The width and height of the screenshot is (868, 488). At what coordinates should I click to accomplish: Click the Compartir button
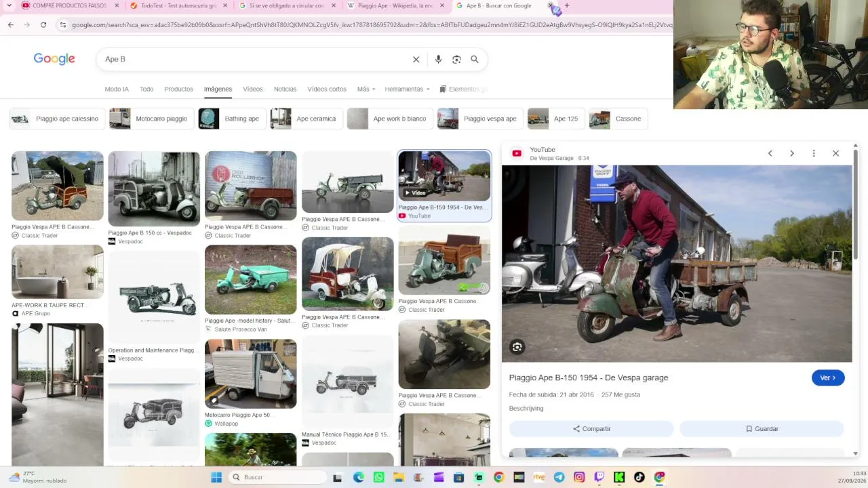591,429
